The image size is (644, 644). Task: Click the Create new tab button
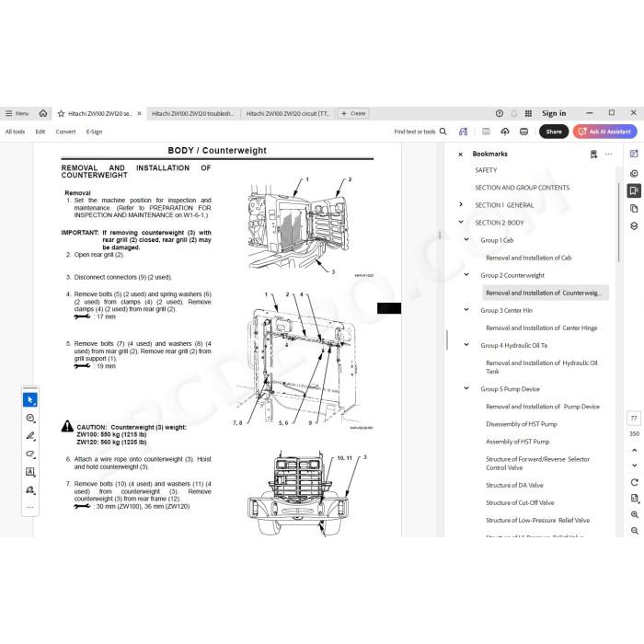point(353,113)
